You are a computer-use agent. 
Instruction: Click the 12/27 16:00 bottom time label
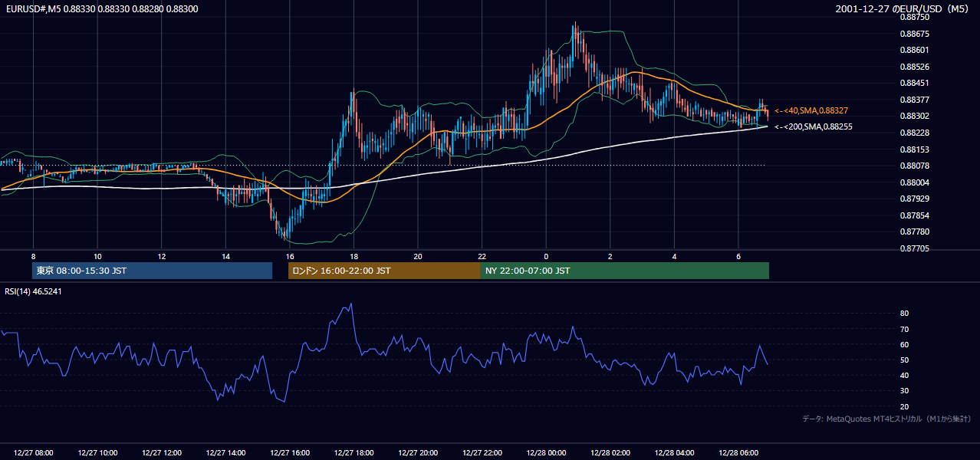[290, 453]
